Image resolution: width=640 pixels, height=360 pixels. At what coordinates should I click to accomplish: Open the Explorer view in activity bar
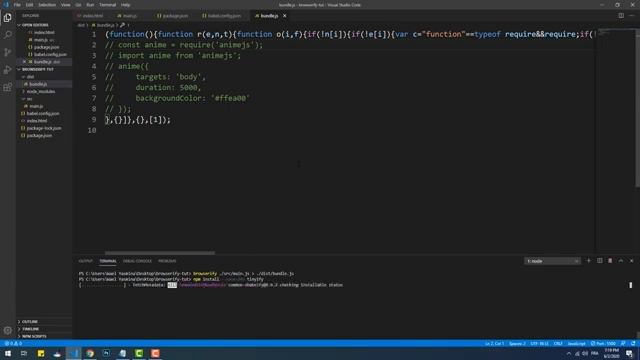pos(7,18)
